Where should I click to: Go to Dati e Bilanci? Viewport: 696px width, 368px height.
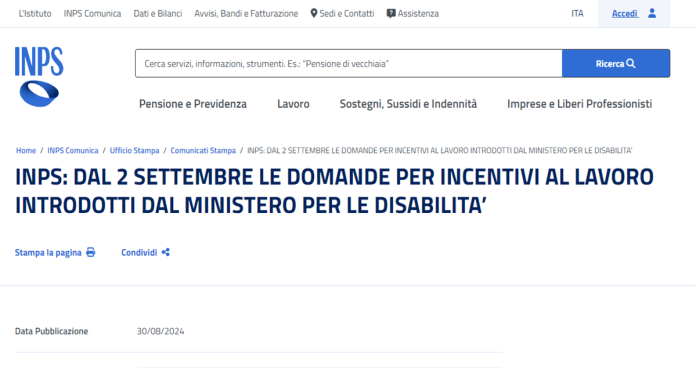pos(158,14)
